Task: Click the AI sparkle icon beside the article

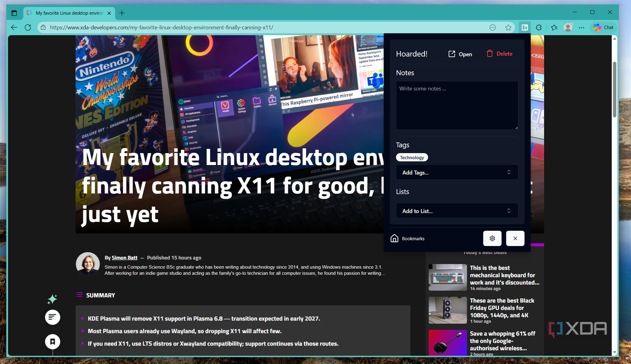Action: click(x=52, y=299)
